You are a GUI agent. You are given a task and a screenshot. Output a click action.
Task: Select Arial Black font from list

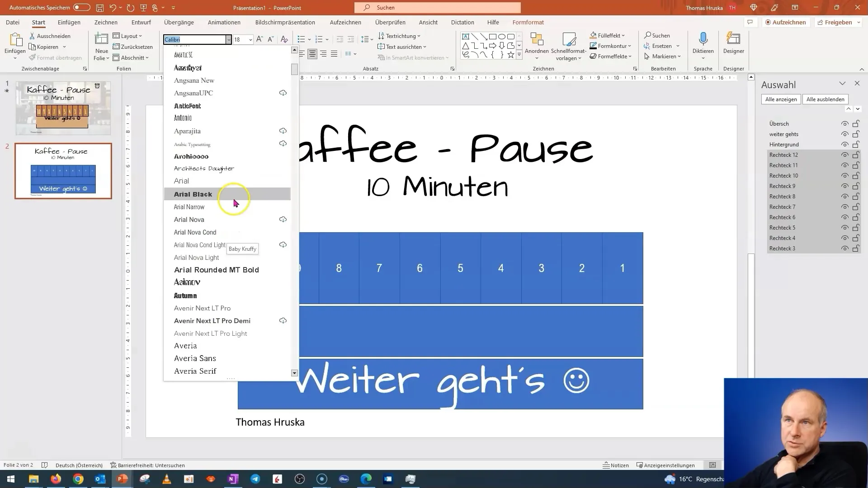pyautogui.click(x=193, y=194)
